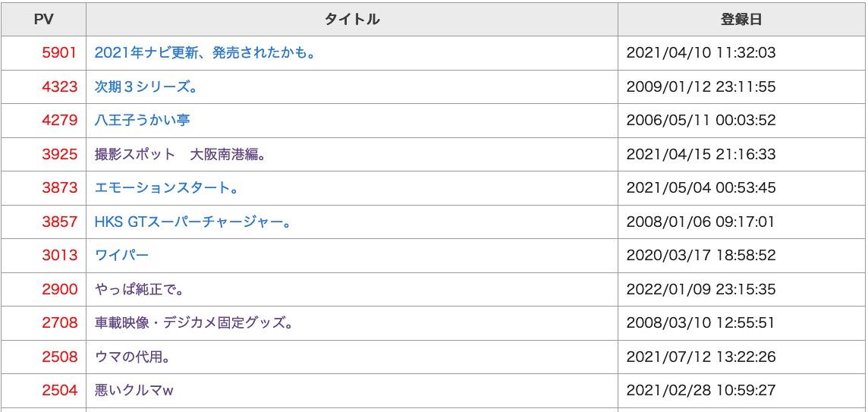Open HKS GTスーパーチャージャー。 article
Viewport: 868px width, 412px height.
click(x=193, y=222)
